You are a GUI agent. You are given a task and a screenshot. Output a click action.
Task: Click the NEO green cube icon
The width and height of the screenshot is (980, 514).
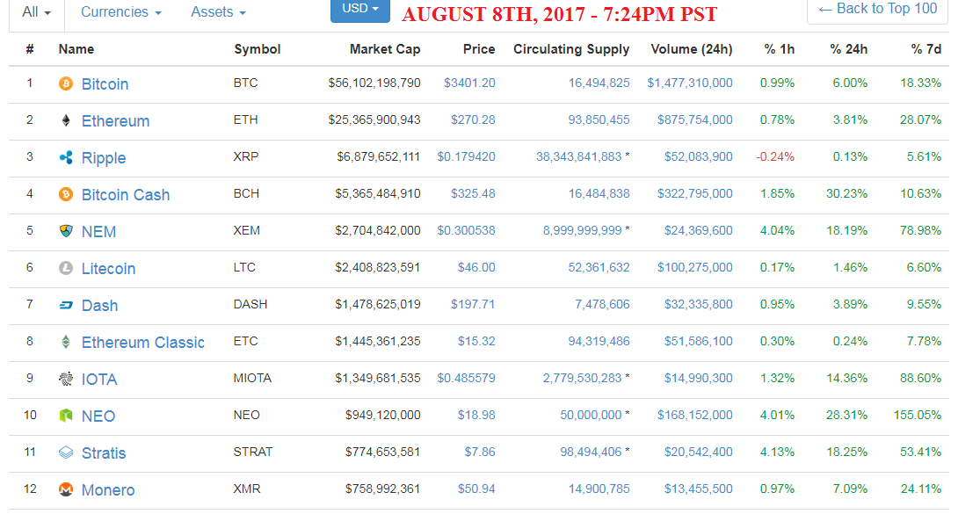pyautogui.click(x=66, y=416)
